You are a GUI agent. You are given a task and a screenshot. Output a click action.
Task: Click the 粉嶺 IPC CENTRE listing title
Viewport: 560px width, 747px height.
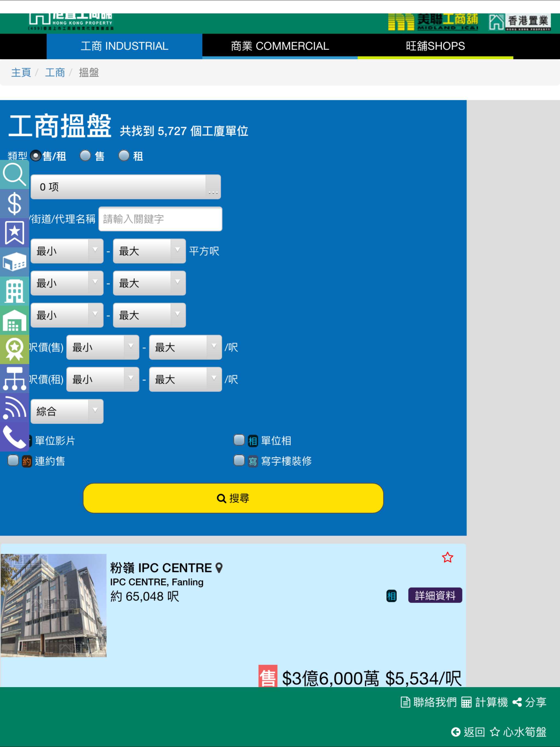(161, 568)
